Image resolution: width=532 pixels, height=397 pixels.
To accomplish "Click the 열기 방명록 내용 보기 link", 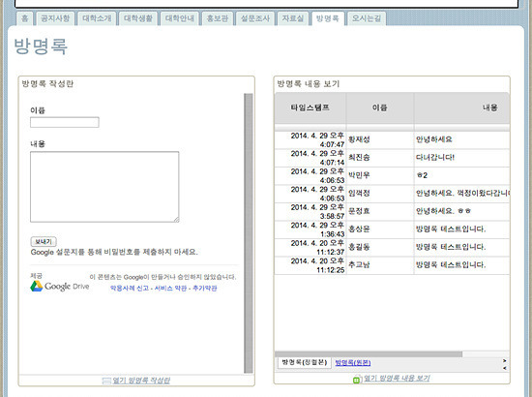I will pyautogui.click(x=397, y=379).
